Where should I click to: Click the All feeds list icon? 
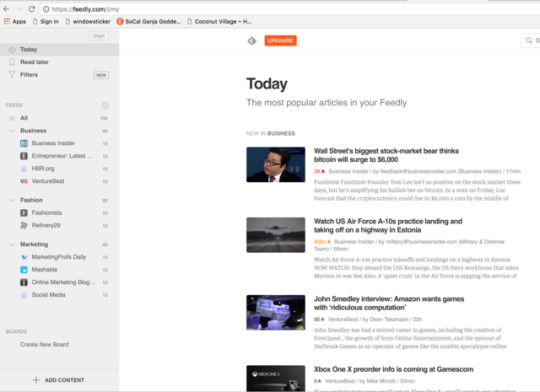tap(12, 118)
